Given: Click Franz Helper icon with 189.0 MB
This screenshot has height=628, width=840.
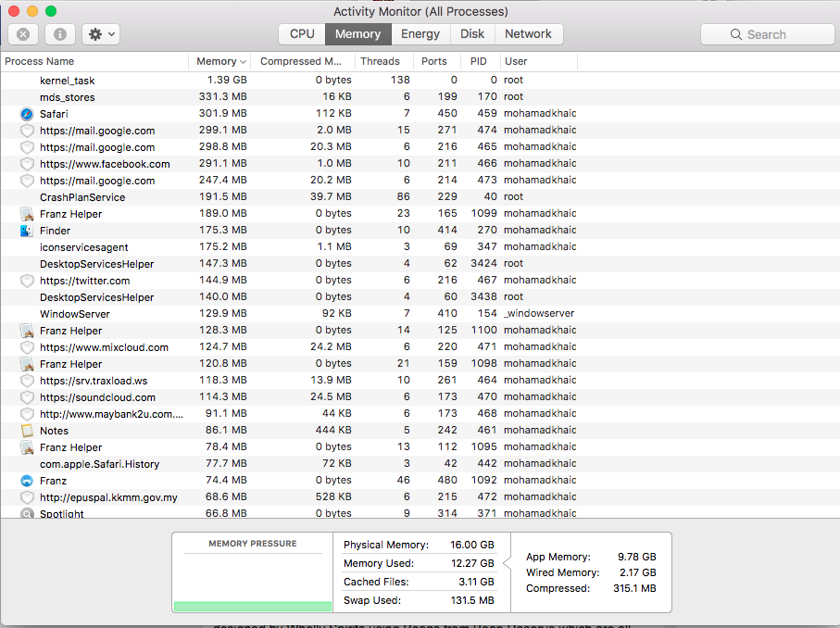Looking at the screenshot, I should click(27, 214).
